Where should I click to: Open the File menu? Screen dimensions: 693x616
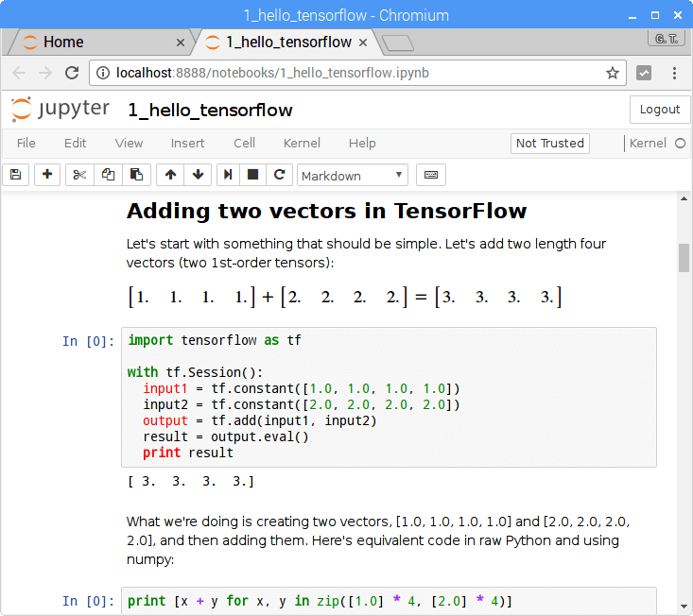(26, 143)
